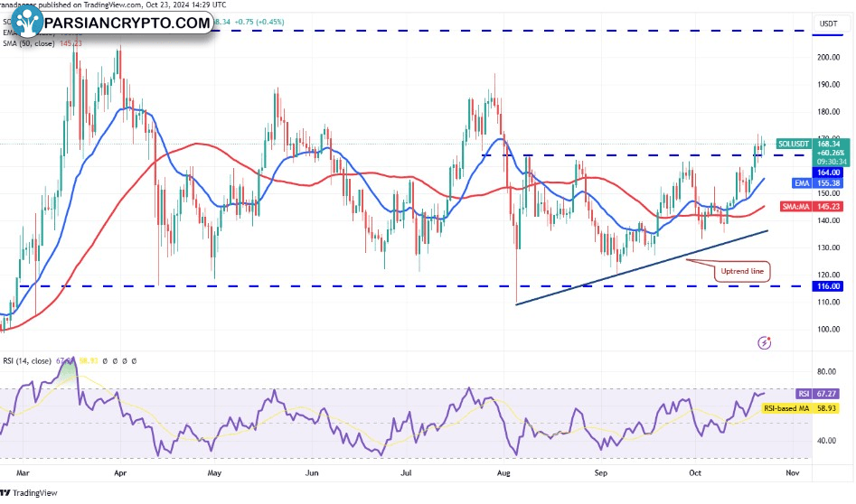Click the RSI-based MA value 58.93
Image resolution: width=856 pixels, height=504 pixels.
[x=826, y=408]
